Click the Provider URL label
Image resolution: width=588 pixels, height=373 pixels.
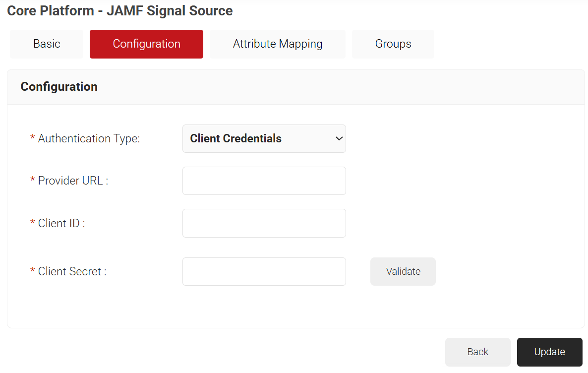73,181
